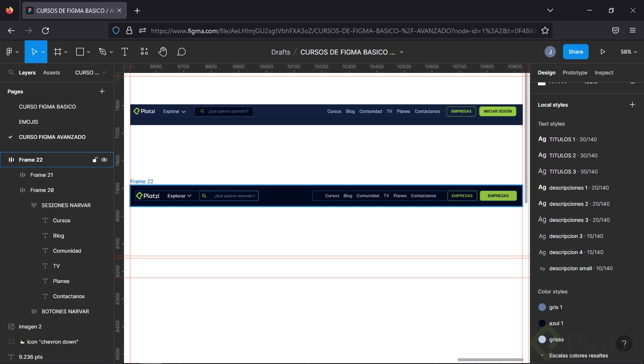Select the Add comment tool
The width and height of the screenshot is (644, 364).
[181, 52]
